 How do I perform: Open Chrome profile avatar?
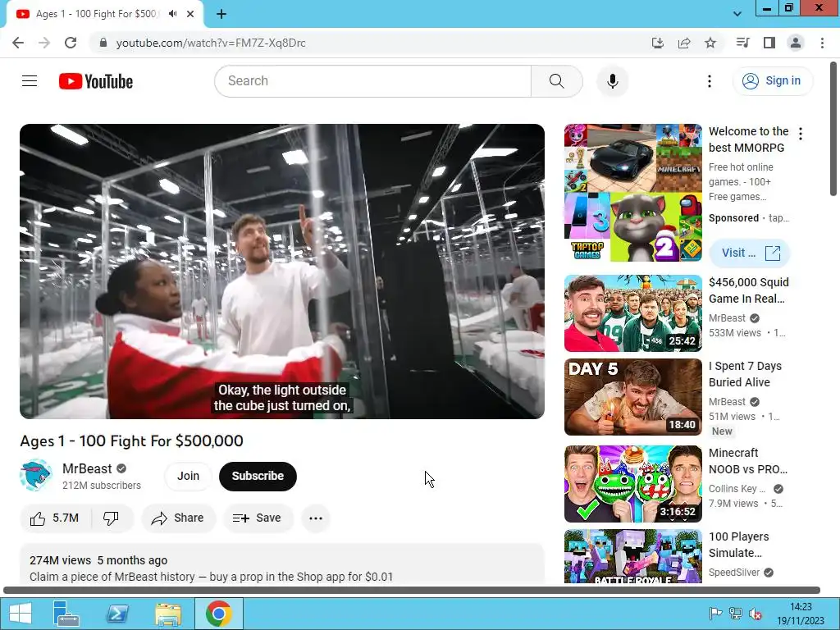click(x=796, y=43)
